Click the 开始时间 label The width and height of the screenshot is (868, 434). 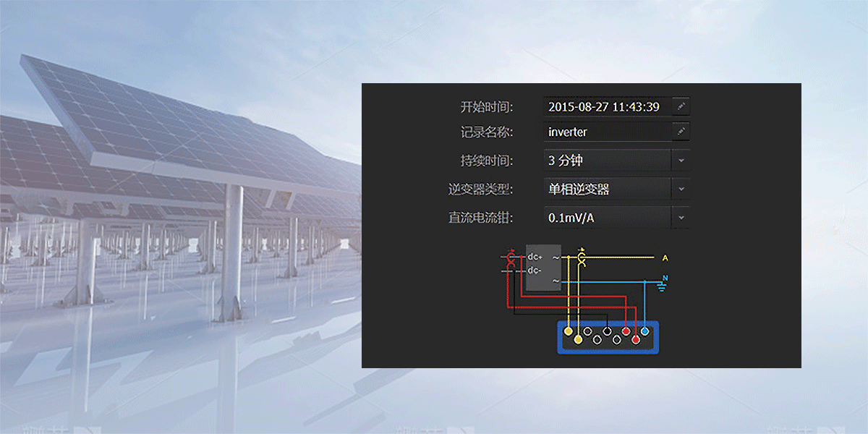(x=486, y=107)
